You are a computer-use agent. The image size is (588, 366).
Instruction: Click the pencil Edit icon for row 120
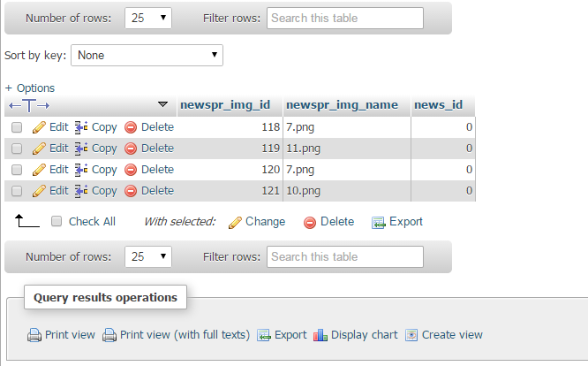39,170
